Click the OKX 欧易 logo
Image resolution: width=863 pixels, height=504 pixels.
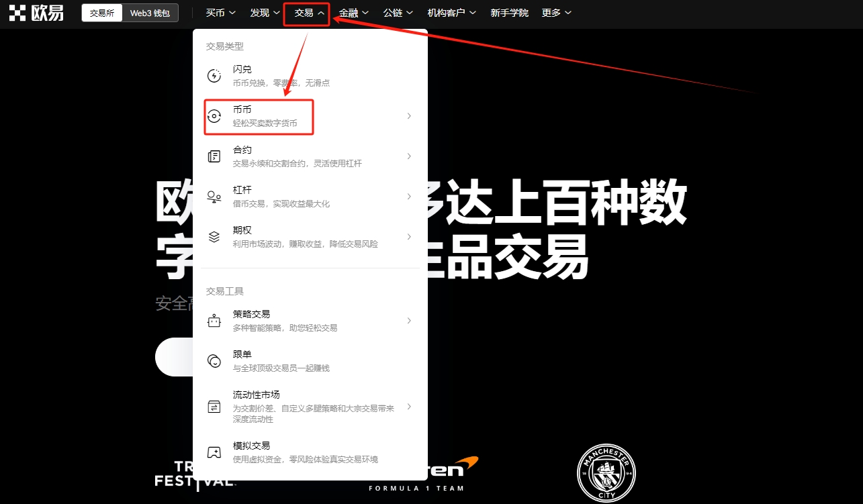[x=37, y=12]
